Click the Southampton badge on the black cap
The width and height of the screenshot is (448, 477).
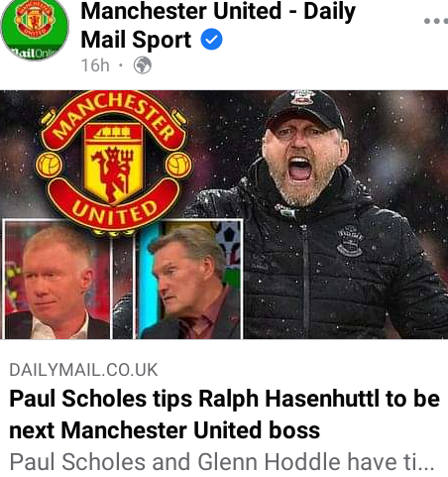(x=302, y=97)
